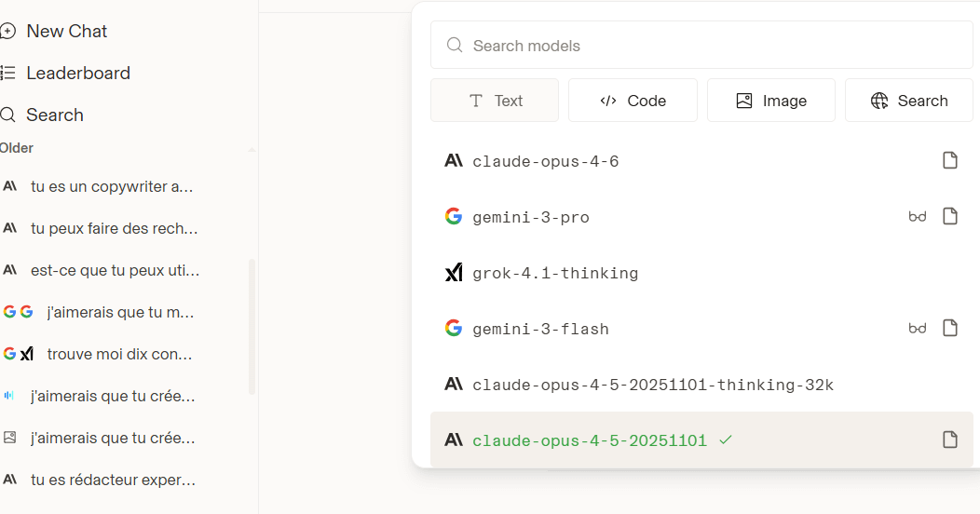Click Anthropic logo beside thinking-32k model
Image resolution: width=980 pixels, height=514 pixels.
[x=454, y=384]
